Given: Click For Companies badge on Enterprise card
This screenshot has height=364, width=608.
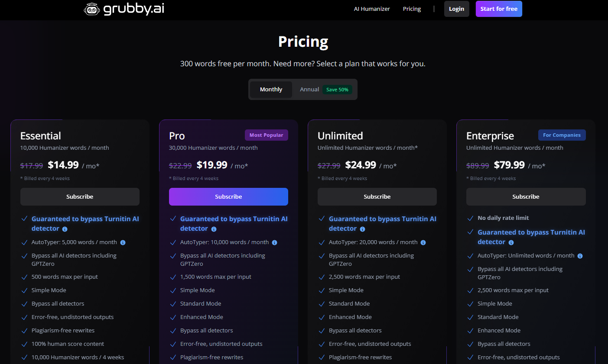Looking at the screenshot, I should (x=562, y=135).
